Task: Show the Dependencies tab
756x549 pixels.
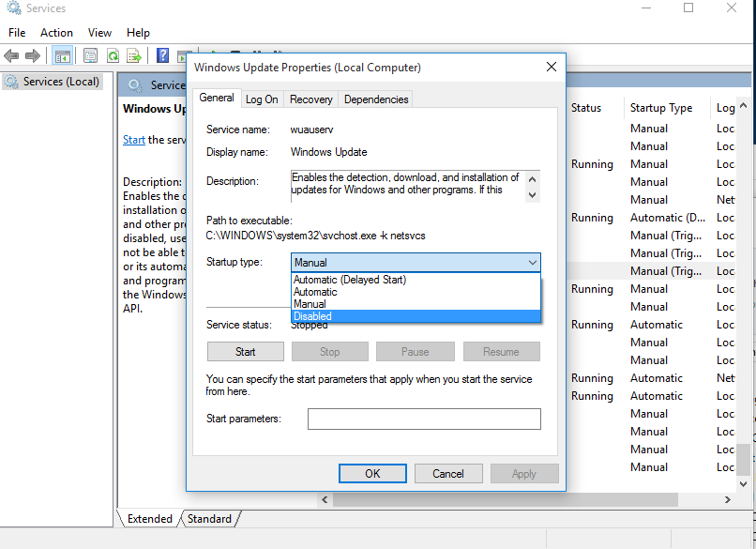Action: click(x=376, y=99)
